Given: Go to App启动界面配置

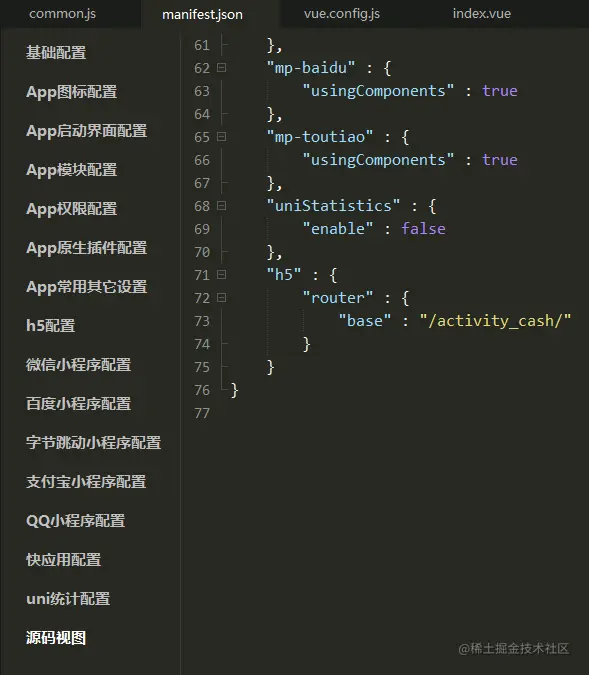Looking at the screenshot, I should pyautogui.click(x=87, y=131).
